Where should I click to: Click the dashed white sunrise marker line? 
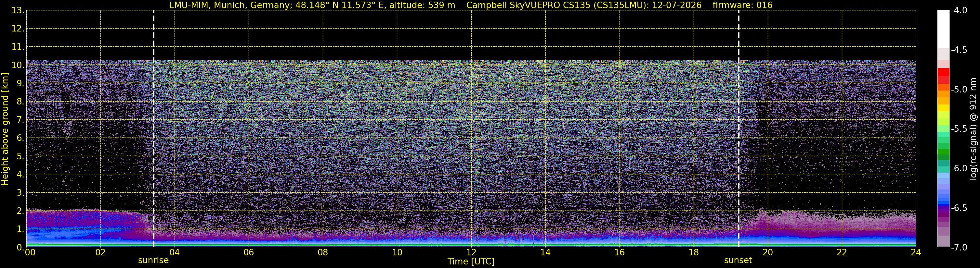point(153,129)
